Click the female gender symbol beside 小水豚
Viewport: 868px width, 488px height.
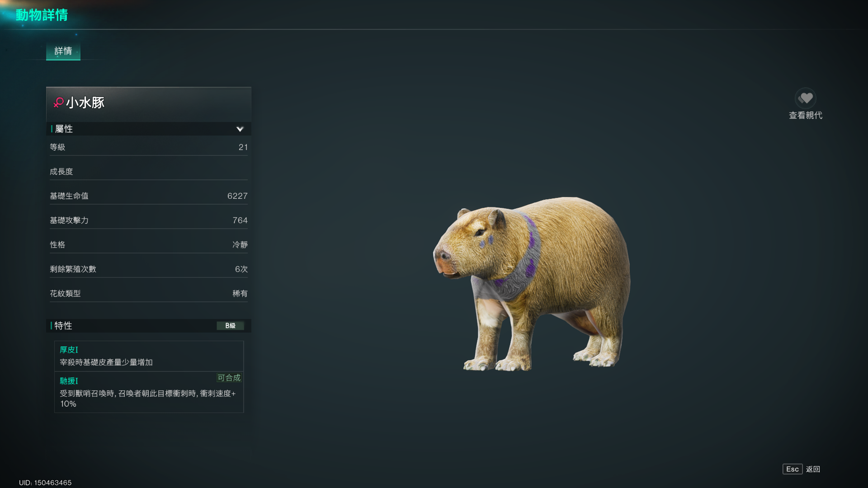[x=58, y=103]
